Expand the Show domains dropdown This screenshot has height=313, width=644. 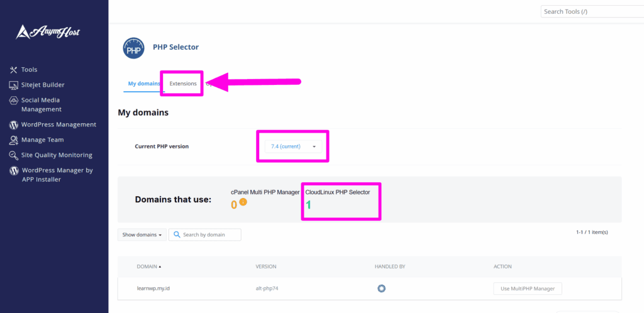(142, 234)
